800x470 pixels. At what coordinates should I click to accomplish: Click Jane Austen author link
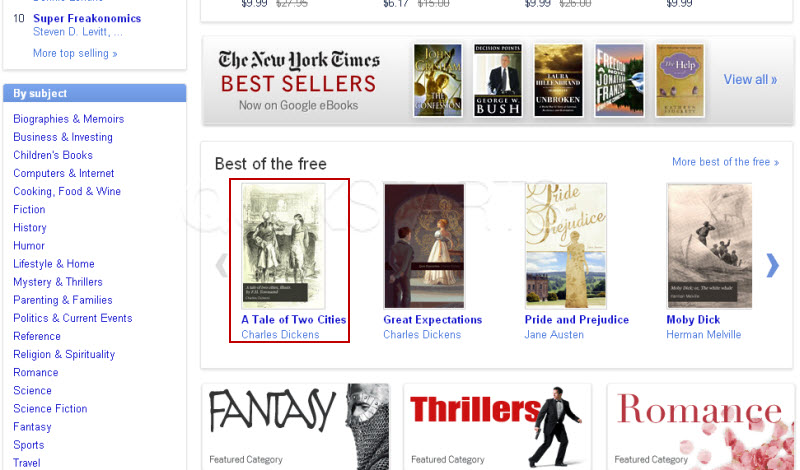point(554,335)
